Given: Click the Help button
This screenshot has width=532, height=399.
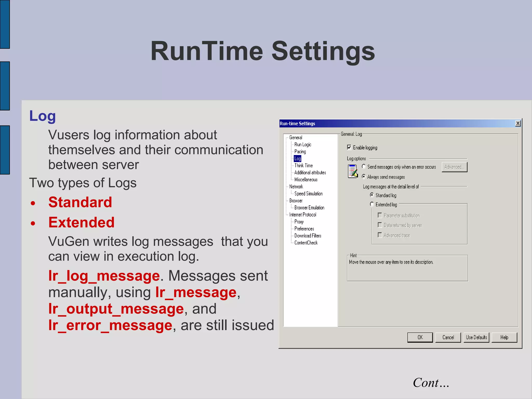Looking at the screenshot, I should (x=504, y=337).
